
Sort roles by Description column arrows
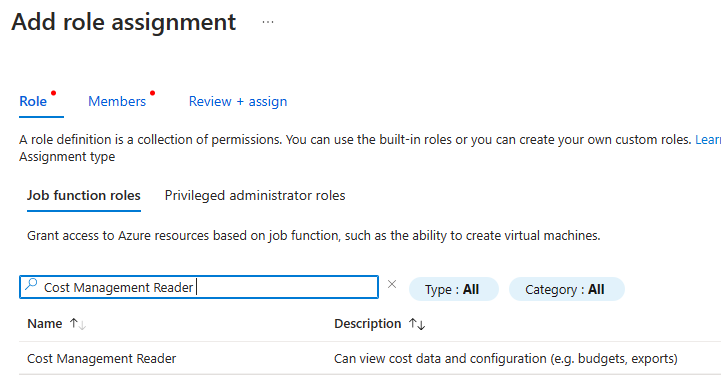click(x=417, y=324)
